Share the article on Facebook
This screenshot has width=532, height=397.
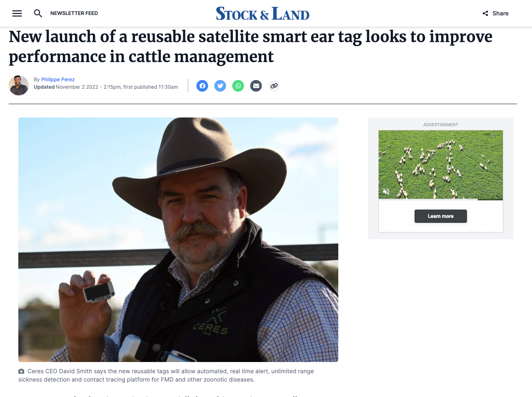click(x=202, y=86)
